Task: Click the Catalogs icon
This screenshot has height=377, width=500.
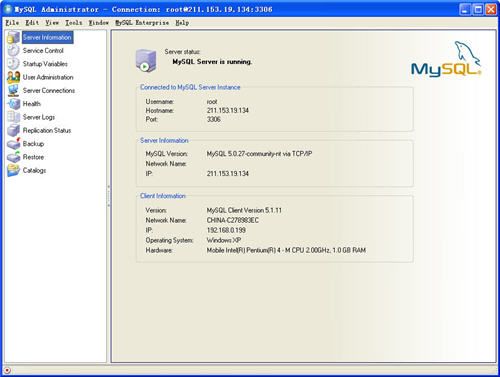Action: pos(14,170)
